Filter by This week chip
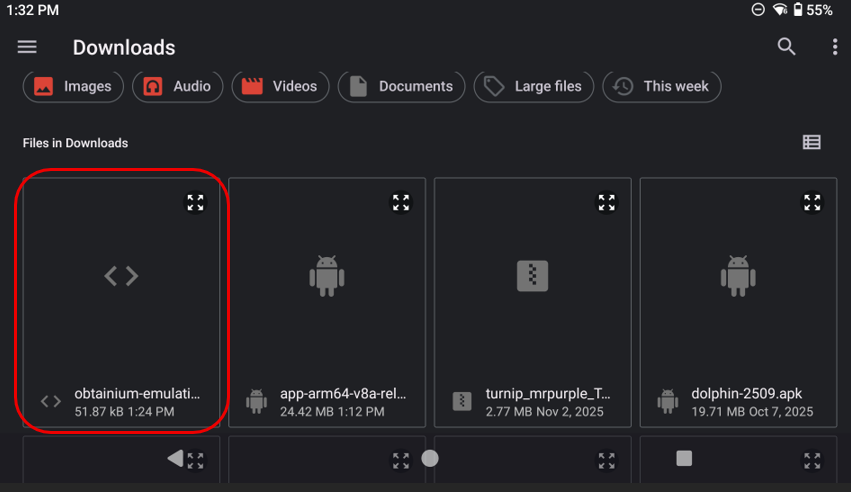Screen dimensions: 851x492 (662, 86)
